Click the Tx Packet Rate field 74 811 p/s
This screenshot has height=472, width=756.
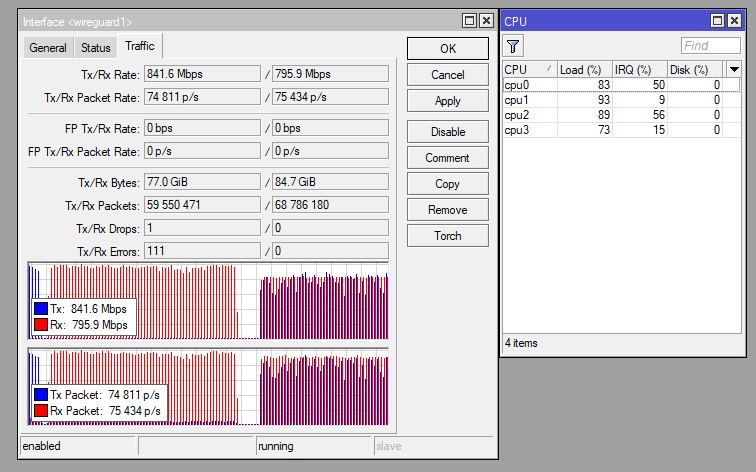coord(202,97)
